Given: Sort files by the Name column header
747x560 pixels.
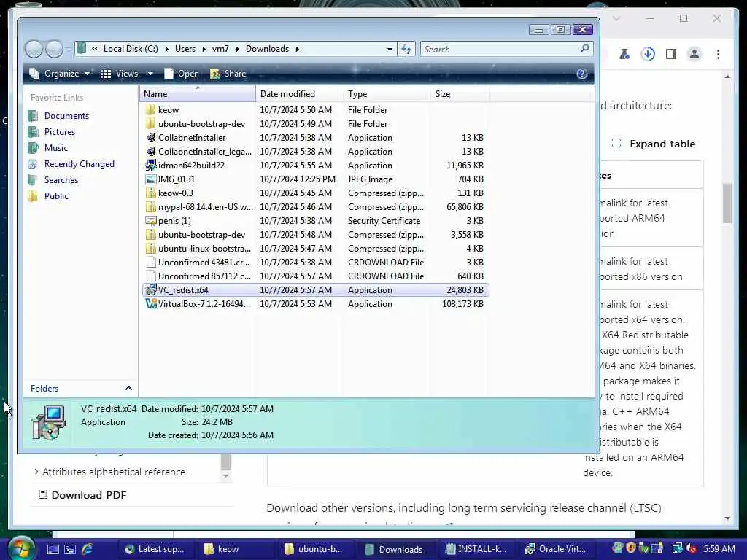Looking at the screenshot, I should [197, 94].
